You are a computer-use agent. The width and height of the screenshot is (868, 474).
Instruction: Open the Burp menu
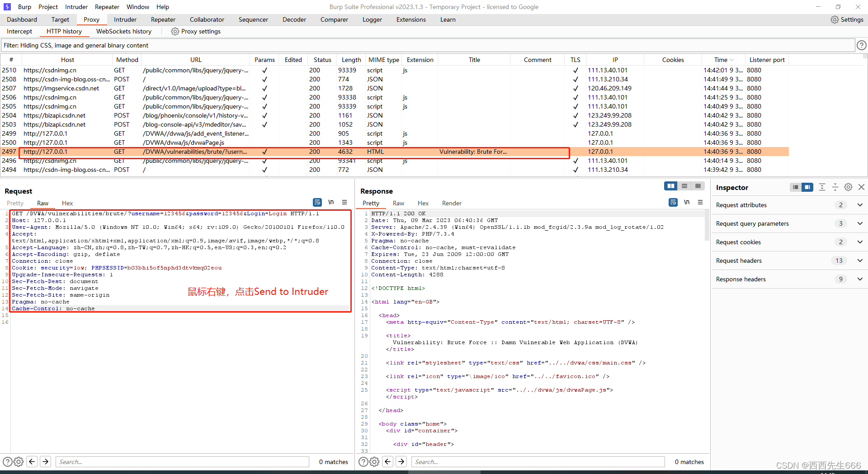(x=24, y=7)
